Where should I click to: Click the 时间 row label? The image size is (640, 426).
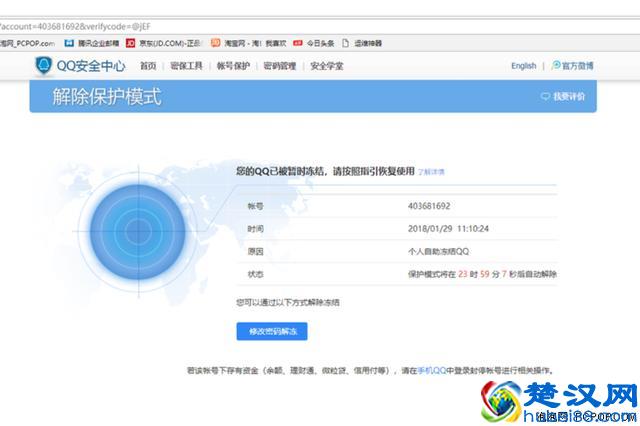click(256, 229)
